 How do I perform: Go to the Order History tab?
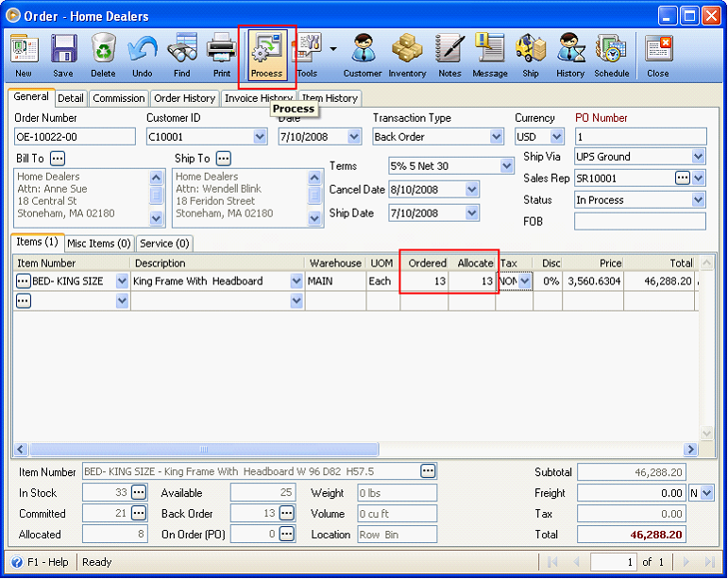185,98
